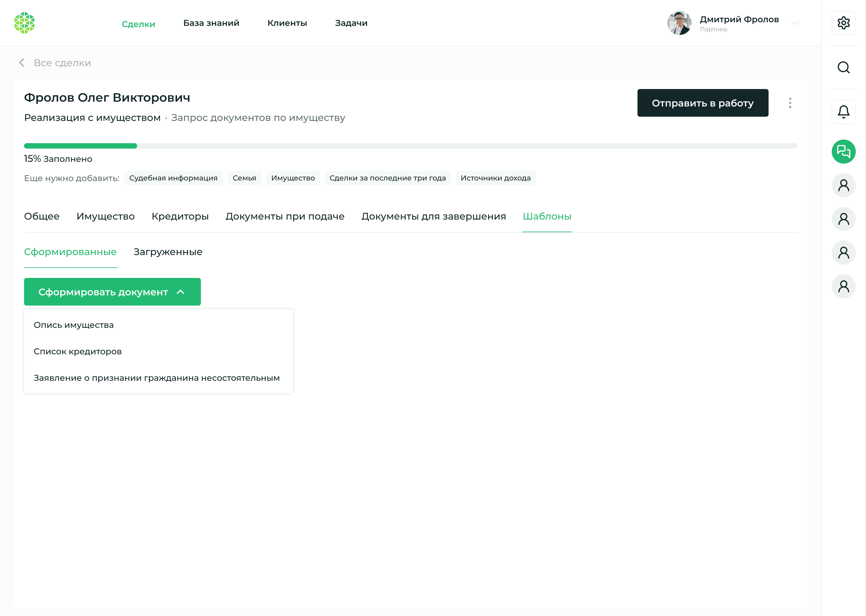Image resolution: width=866 pixels, height=616 pixels.
Task: Click the Семья tag
Action: coord(244,178)
